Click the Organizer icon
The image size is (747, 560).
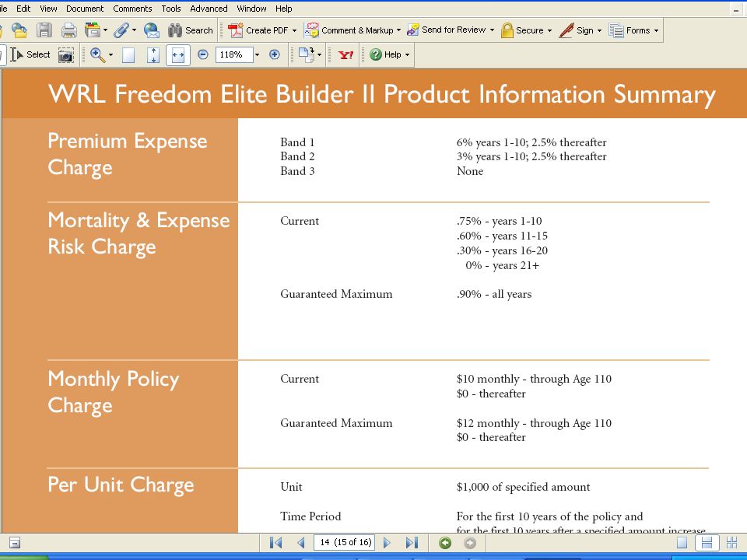point(93,30)
